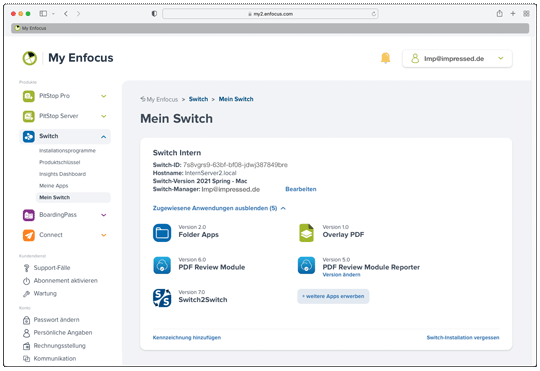
Task: Click the PitStop Server product icon
Action: 29,116
